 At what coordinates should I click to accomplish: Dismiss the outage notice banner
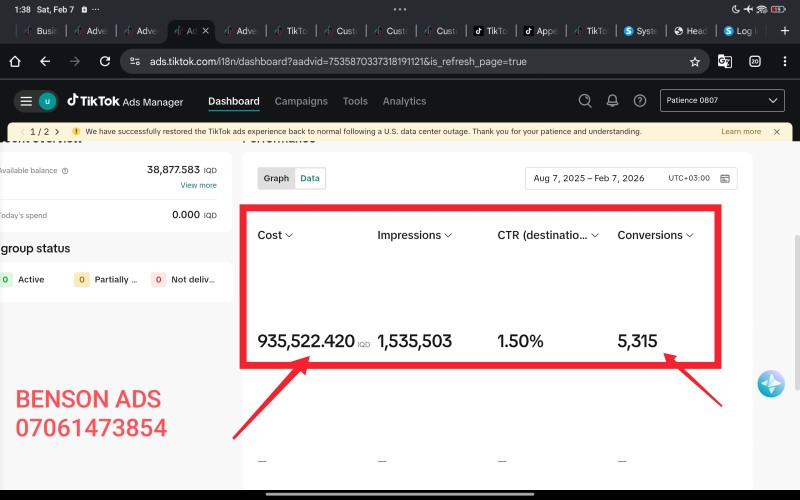(x=777, y=132)
